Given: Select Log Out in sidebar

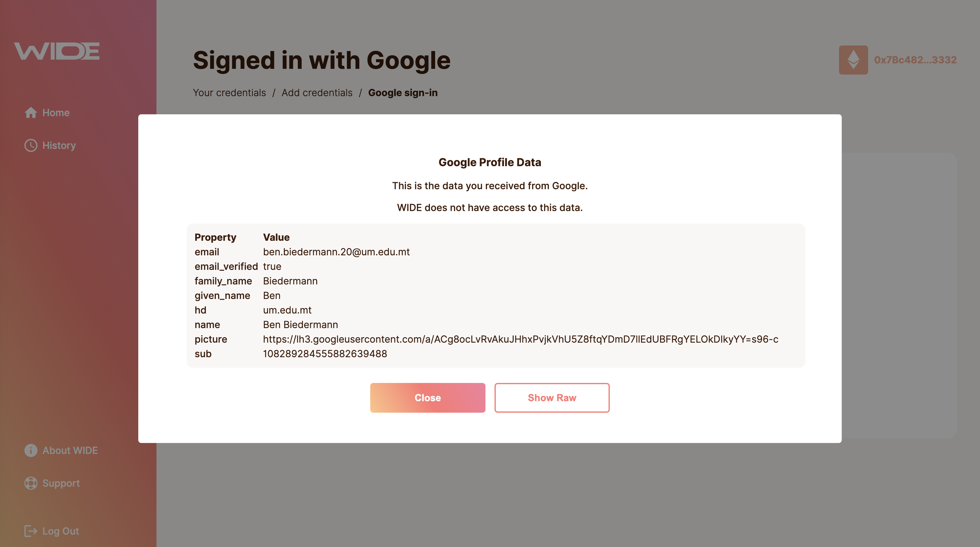Looking at the screenshot, I should [x=60, y=531].
